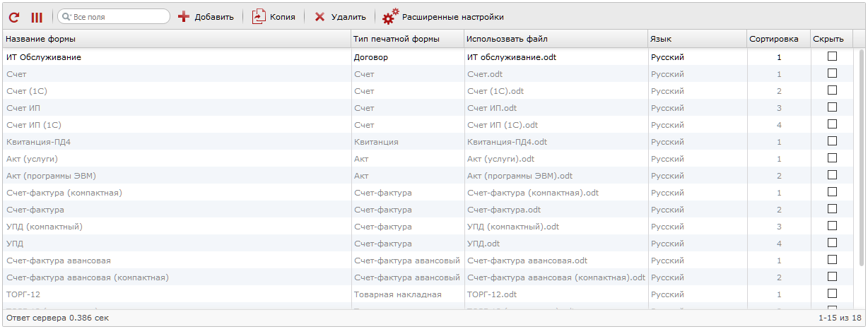Select the 'Счет ИП (1С)' row
The image size is (868, 329).
(x=177, y=125)
